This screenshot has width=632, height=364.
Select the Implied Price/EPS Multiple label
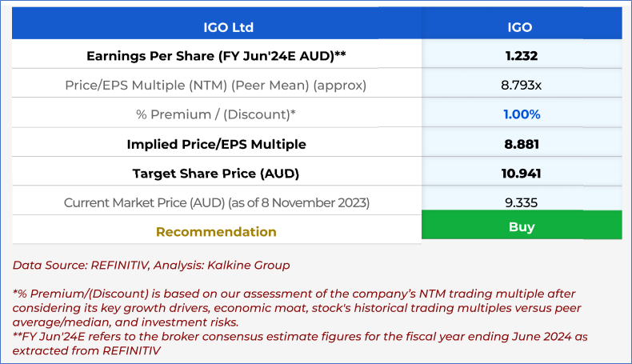[x=217, y=144]
